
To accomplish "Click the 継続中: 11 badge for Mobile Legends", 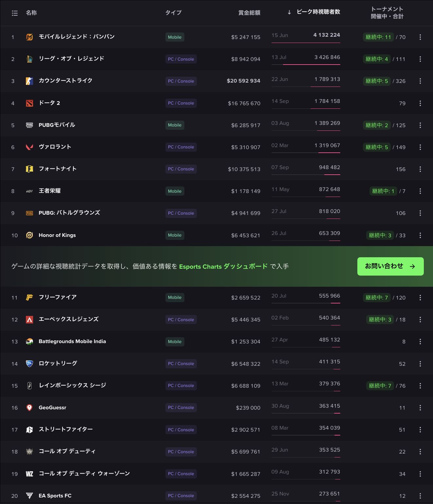I will [x=378, y=37].
